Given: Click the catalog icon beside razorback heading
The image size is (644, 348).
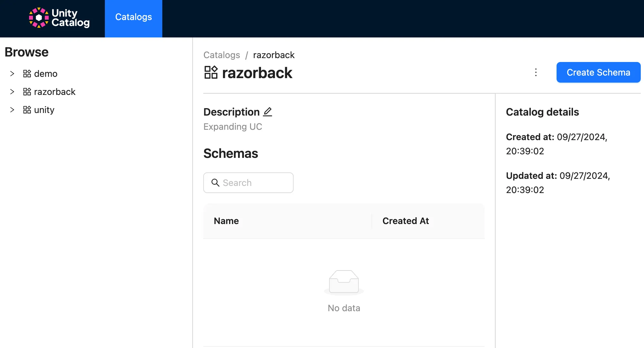Looking at the screenshot, I should (211, 73).
